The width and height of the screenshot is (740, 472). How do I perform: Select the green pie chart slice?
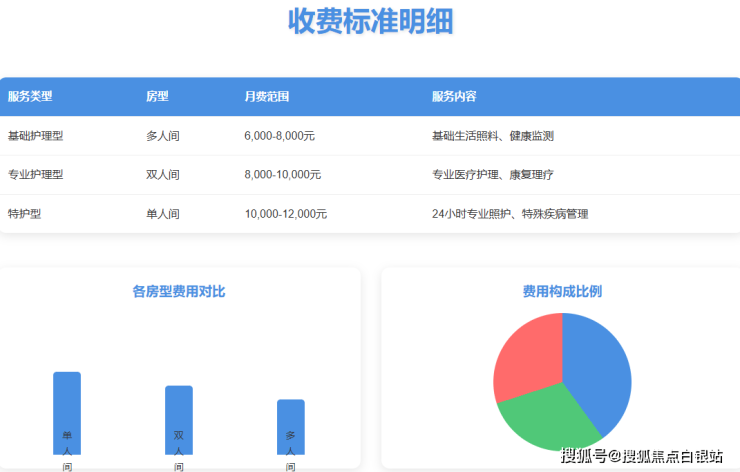(x=545, y=420)
